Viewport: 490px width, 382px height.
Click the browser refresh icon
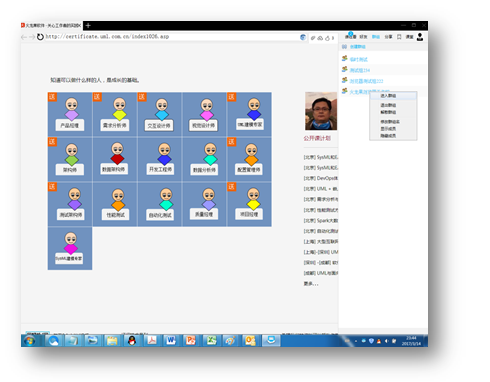[x=40, y=37]
